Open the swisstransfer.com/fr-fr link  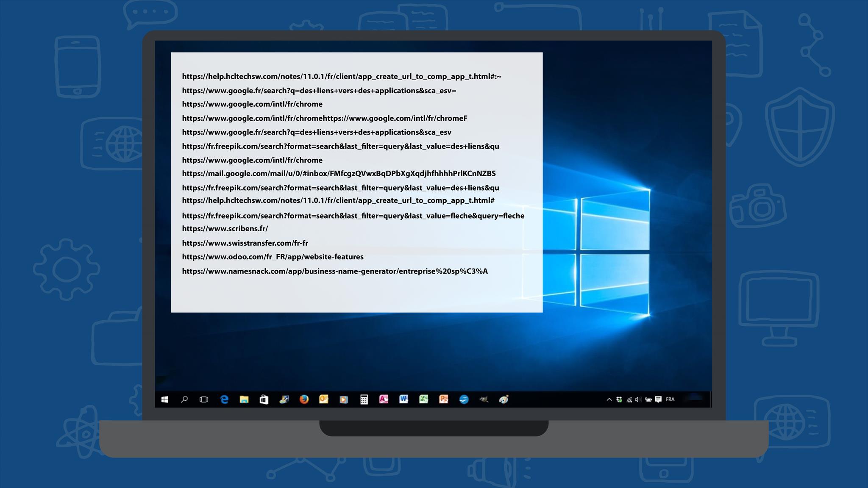coord(245,243)
